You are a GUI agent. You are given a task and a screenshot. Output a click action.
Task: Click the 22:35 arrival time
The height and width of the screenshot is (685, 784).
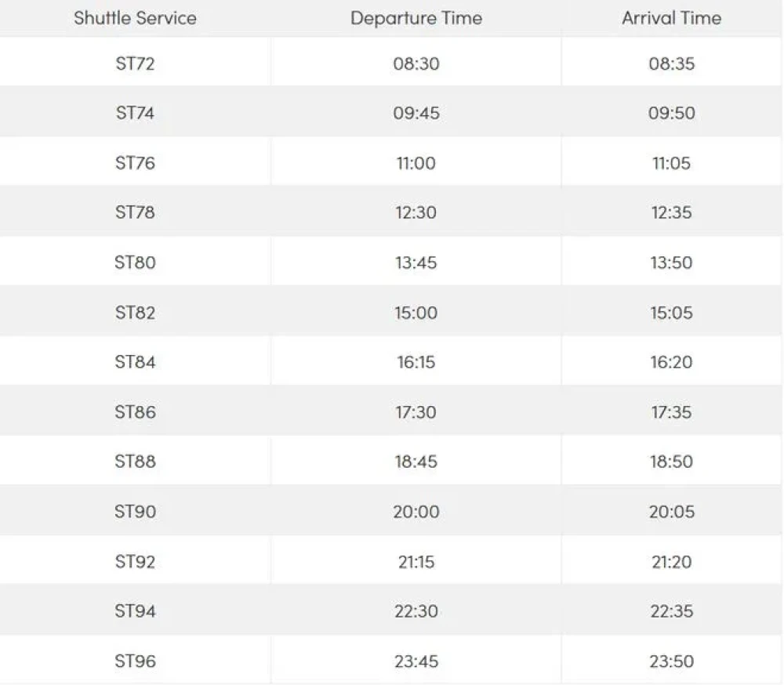tap(671, 611)
